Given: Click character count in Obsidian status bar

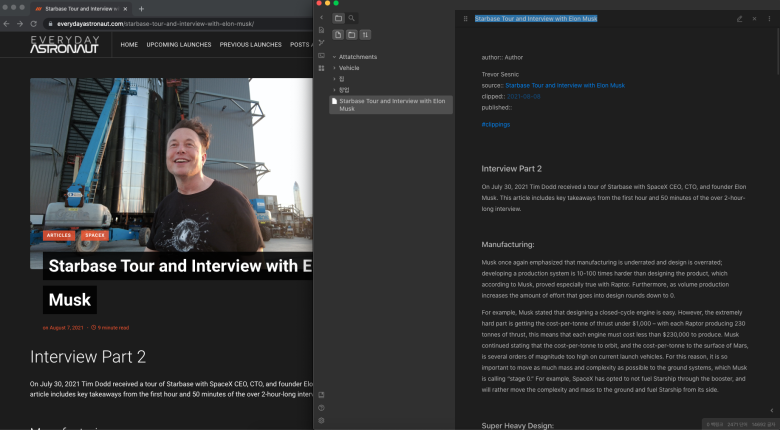Looking at the screenshot, I should pyautogui.click(x=764, y=425).
